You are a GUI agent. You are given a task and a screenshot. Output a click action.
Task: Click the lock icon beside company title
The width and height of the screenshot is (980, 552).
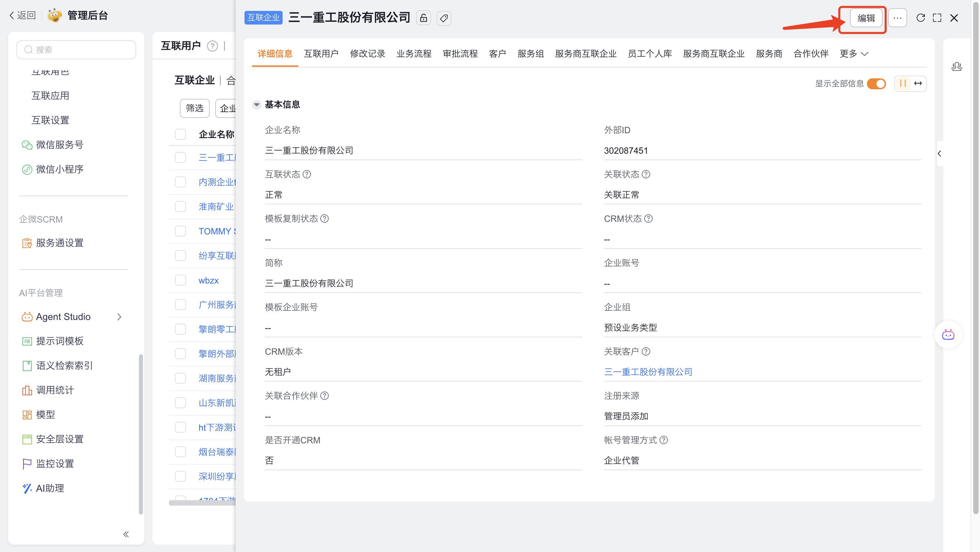click(423, 18)
